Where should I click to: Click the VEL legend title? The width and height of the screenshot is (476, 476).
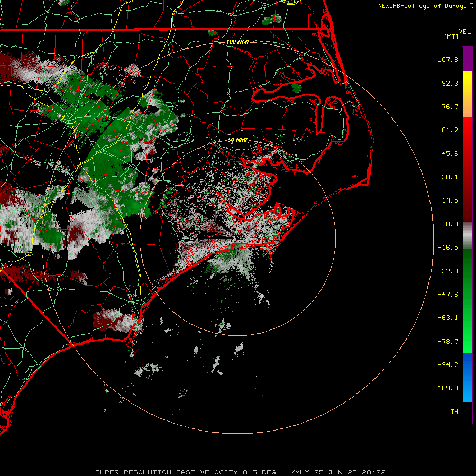click(464, 32)
